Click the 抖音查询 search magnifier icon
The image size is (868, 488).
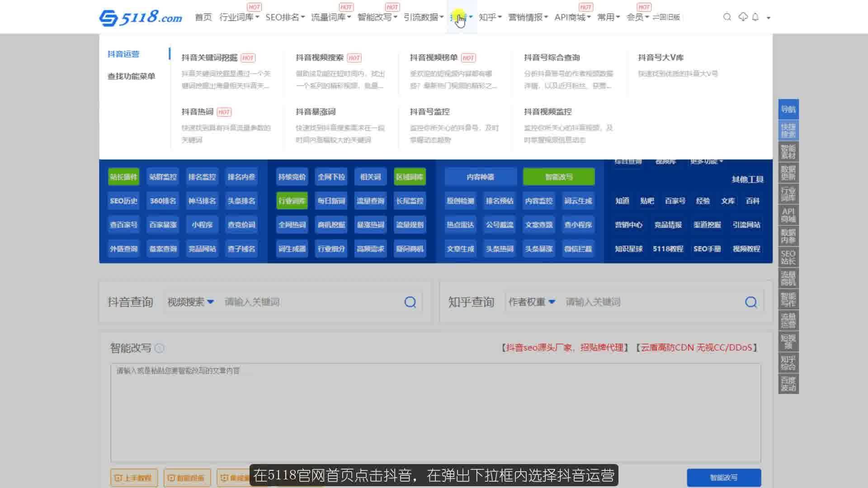(410, 302)
